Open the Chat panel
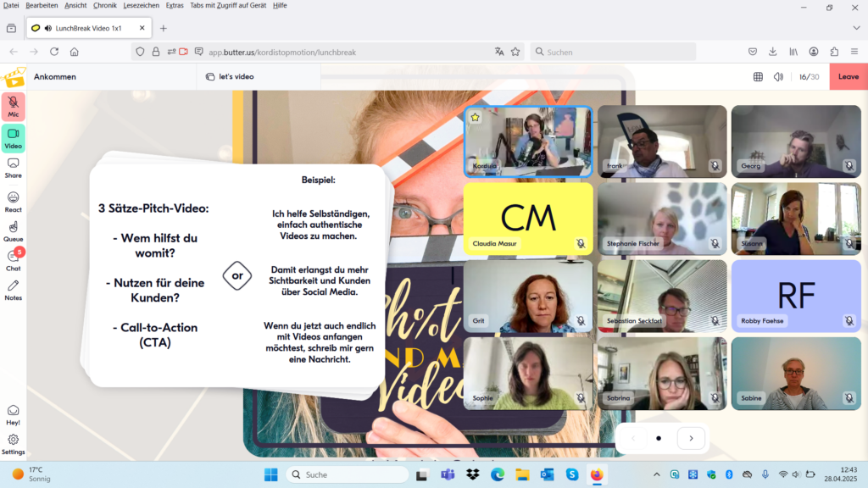 pyautogui.click(x=14, y=259)
